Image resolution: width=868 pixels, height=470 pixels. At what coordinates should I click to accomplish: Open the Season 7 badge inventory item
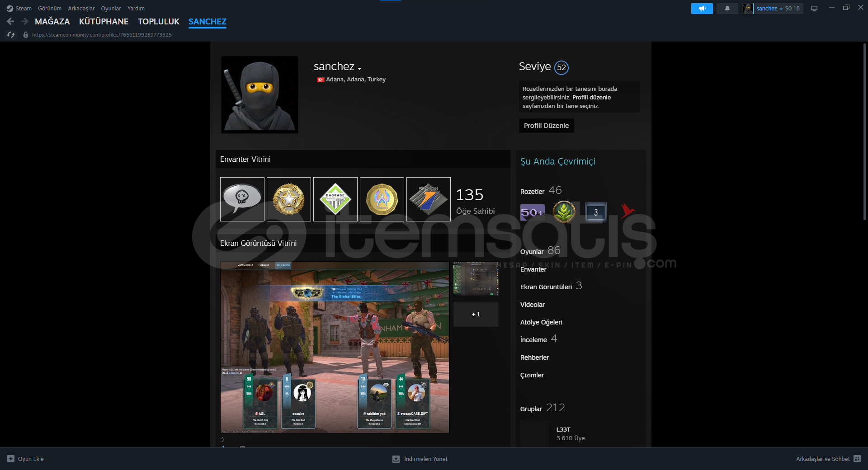click(x=429, y=199)
